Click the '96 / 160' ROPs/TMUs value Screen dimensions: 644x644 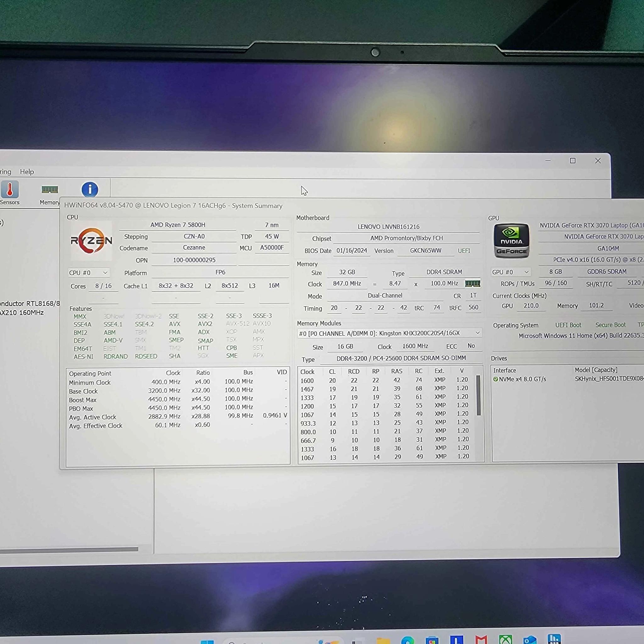(556, 283)
